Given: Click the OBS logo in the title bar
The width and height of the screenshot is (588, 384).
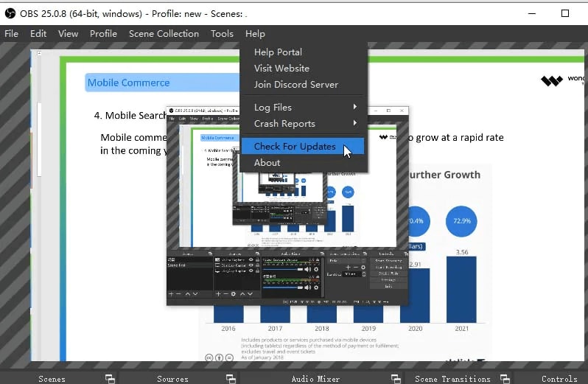Looking at the screenshot, I should coord(10,13).
